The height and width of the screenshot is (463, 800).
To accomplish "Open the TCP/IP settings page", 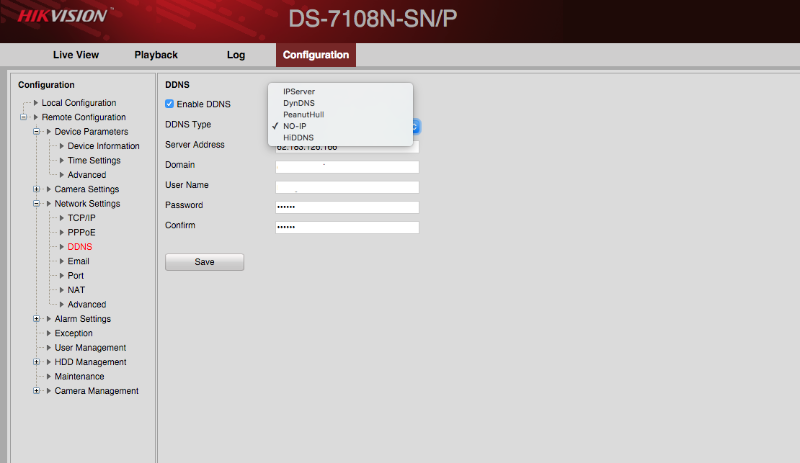I will point(81,218).
